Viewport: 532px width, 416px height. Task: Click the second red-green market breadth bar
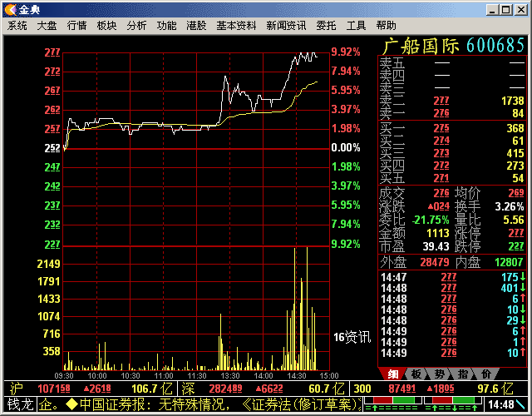[x=453, y=400]
